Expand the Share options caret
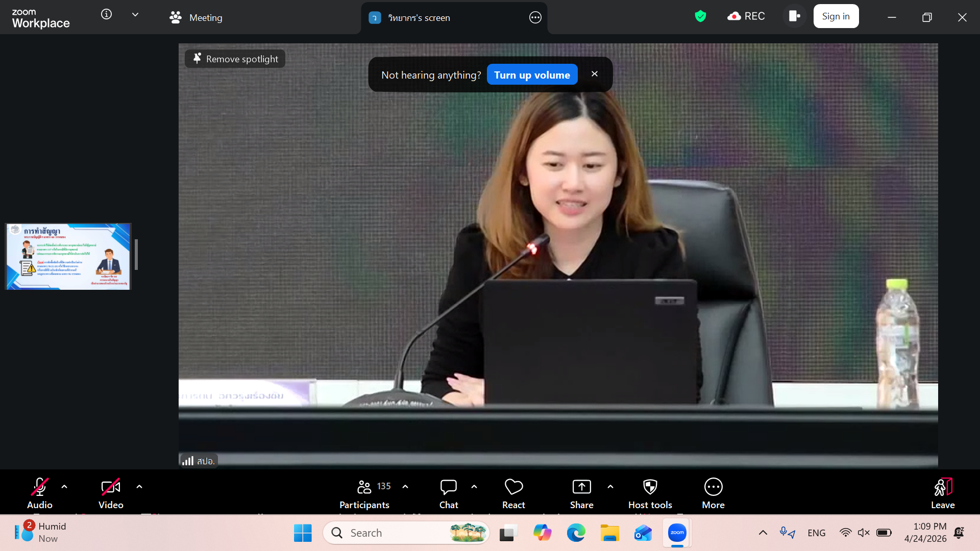 click(x=610, y=487)
